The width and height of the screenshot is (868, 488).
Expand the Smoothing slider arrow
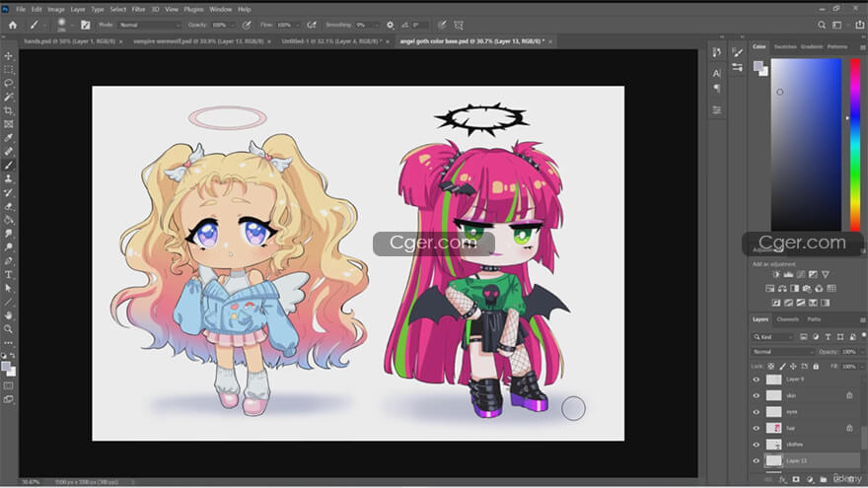pos(377,25)
